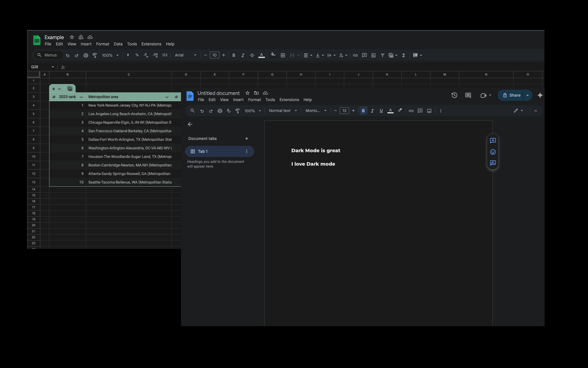Click the Sheets text color icon

tap(261, 55)
